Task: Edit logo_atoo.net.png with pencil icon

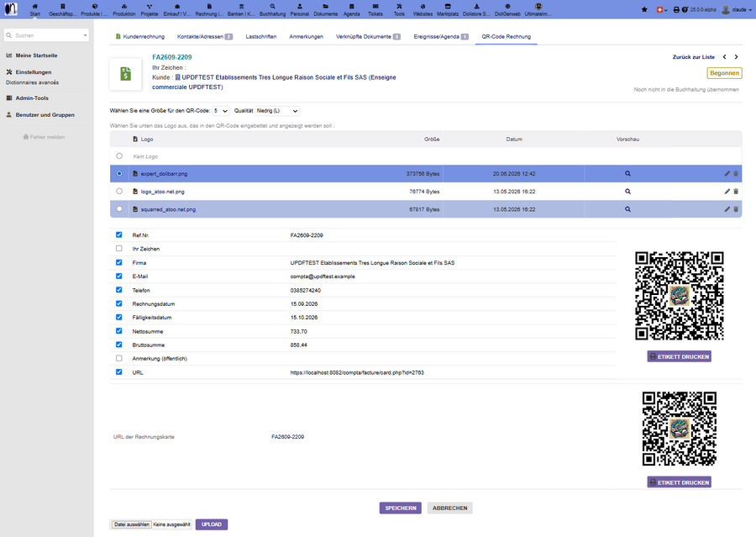Action: [x=727, y=192]
